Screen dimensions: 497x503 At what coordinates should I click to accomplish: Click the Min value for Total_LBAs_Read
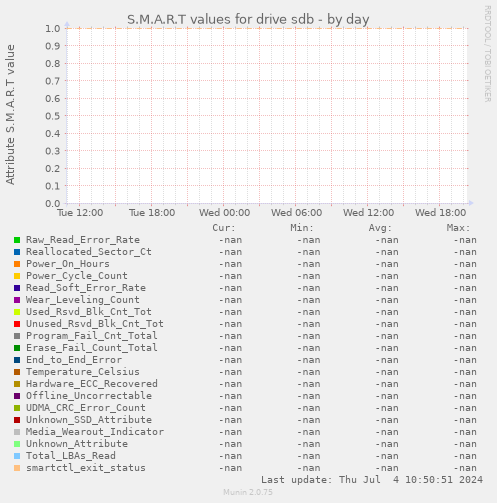(x=309, y=456)
